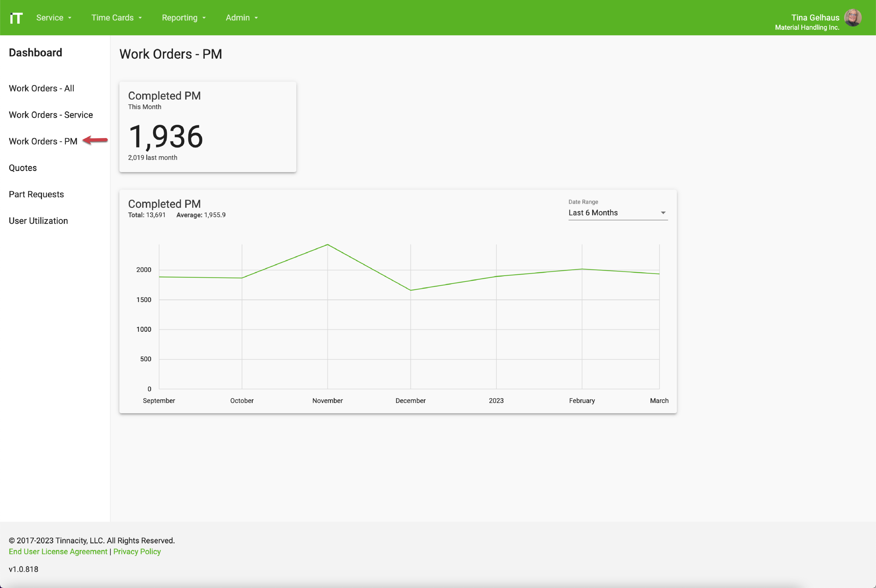Click the Completed PM chart title

point(164,204)
